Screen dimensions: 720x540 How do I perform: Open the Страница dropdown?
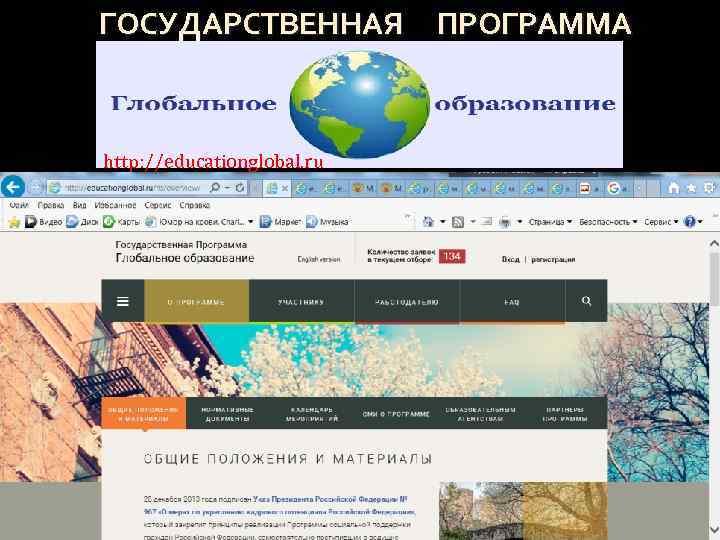coord(550,222)
